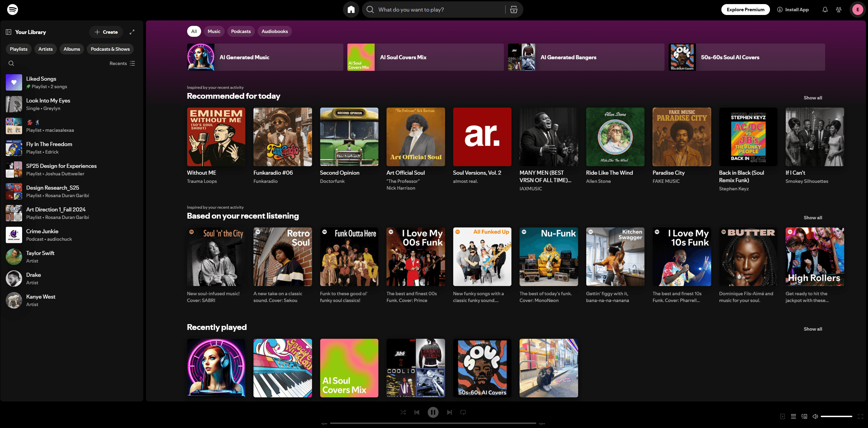Open the Browse icon in search bar
The height and width of the screenshot is (428, 868).
point(513,10)
